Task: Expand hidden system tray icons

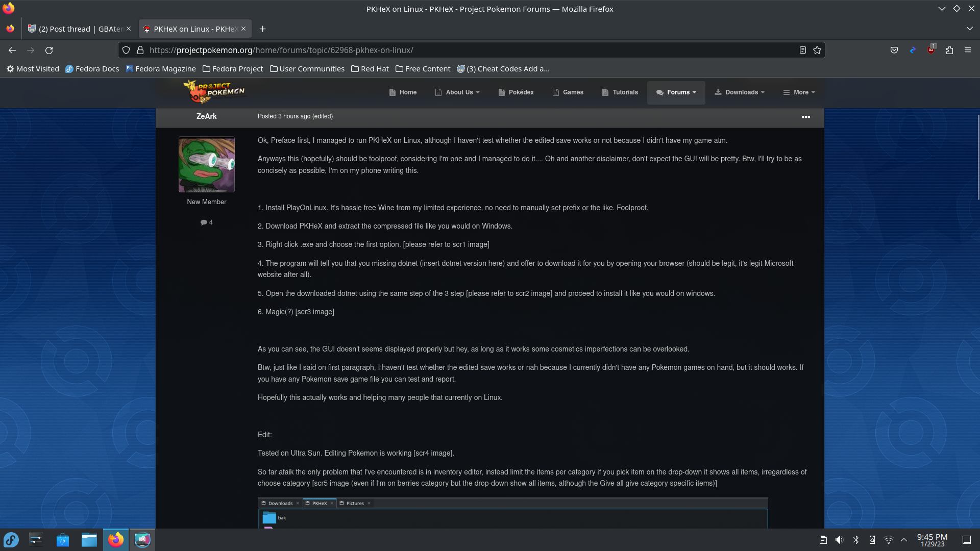Action: 904,540
